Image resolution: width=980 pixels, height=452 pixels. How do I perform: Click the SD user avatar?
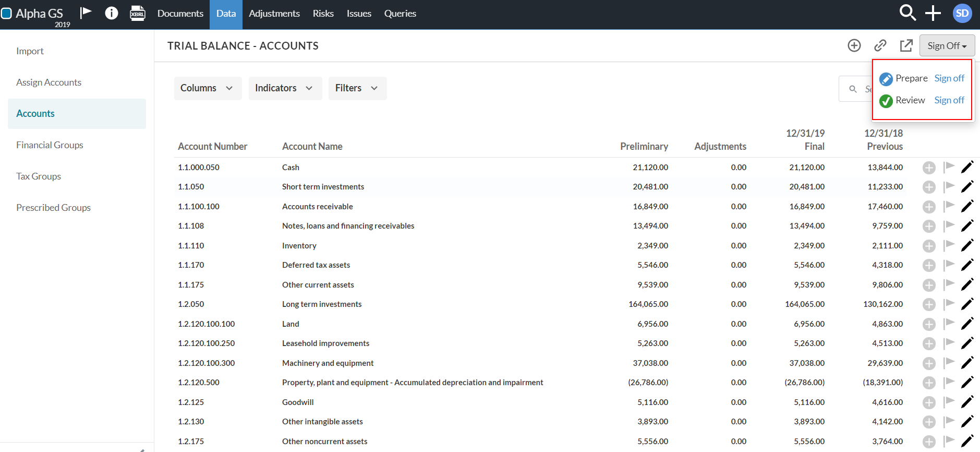point(962,14)
